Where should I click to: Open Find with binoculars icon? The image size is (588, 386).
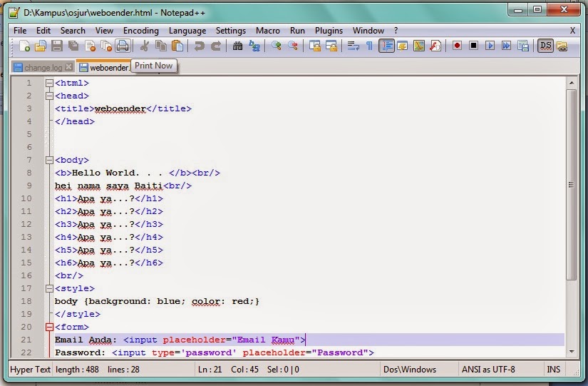click(x=238, y=46)
